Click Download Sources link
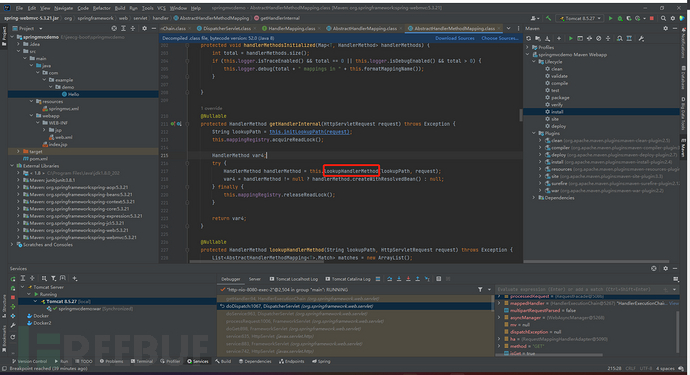The width and height of the screenshot is (690, 375). (455, 38)
